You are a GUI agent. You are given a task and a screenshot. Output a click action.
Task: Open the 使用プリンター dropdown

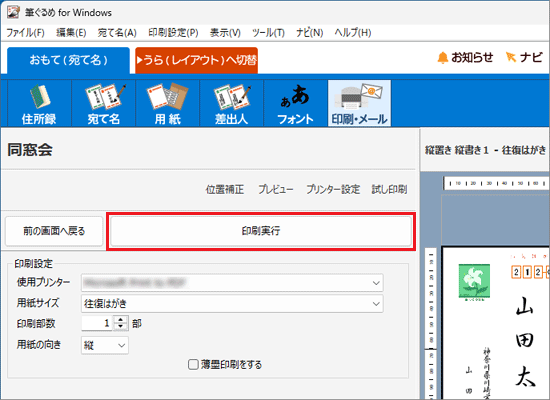[232, 283]
